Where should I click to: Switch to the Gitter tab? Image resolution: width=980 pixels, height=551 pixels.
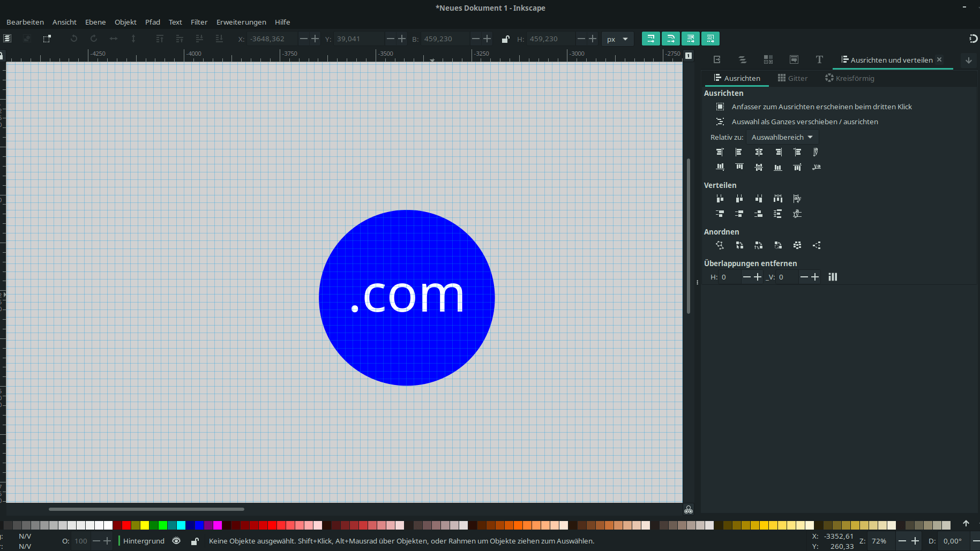pos(792,78)
